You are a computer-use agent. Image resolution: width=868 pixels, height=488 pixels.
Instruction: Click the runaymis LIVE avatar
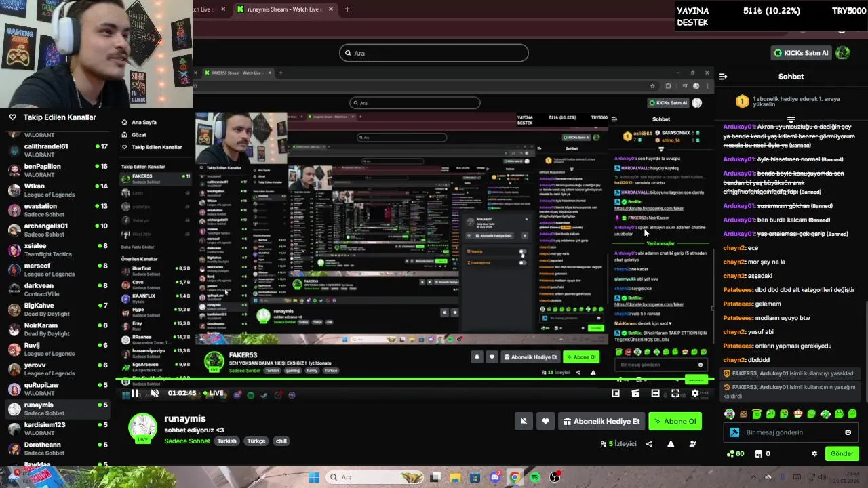[143, 428]
